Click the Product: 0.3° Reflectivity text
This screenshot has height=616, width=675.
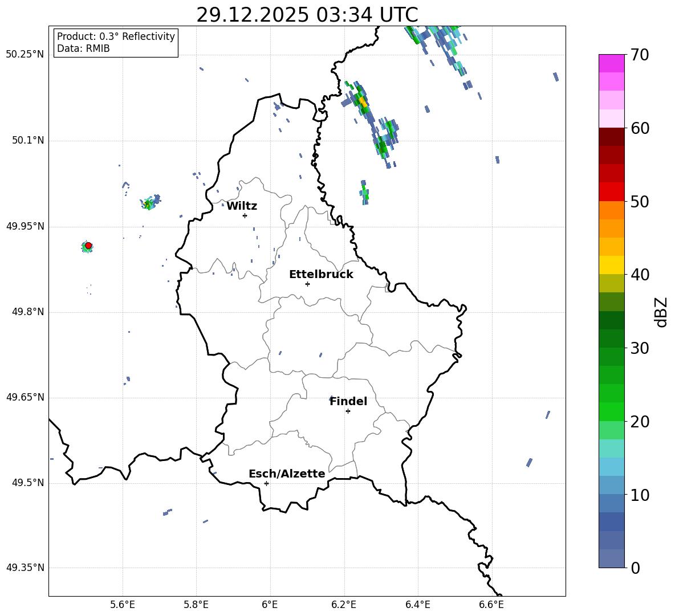(116, 36)
